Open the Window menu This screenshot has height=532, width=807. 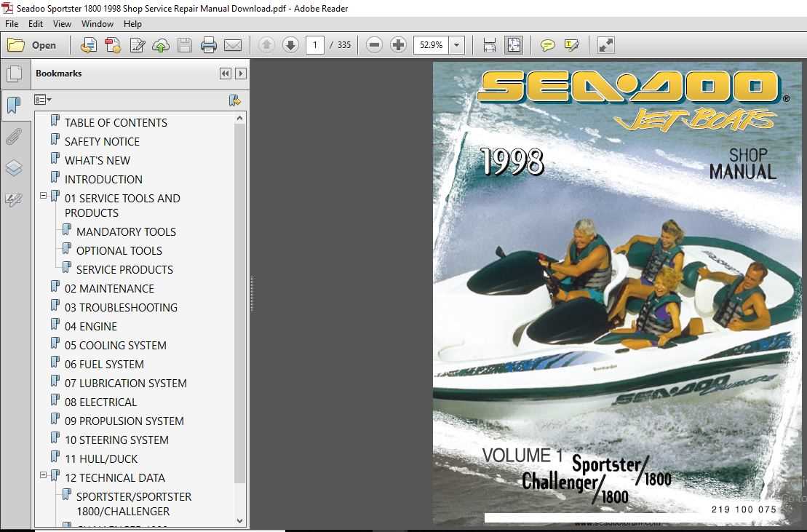(x=98, y=24)
